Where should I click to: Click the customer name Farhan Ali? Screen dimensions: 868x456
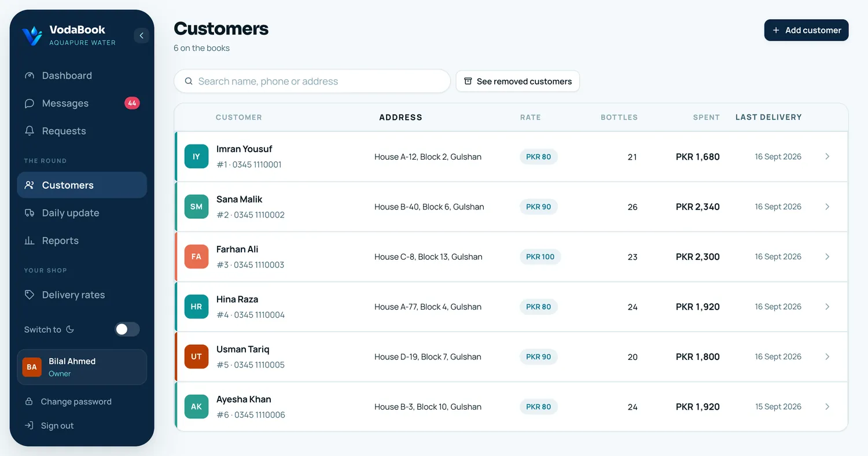[237, 249]
